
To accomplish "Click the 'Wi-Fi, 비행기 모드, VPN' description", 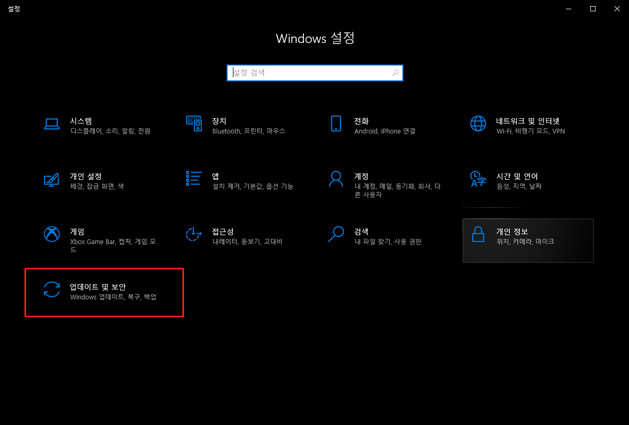I will pos(530,131).
